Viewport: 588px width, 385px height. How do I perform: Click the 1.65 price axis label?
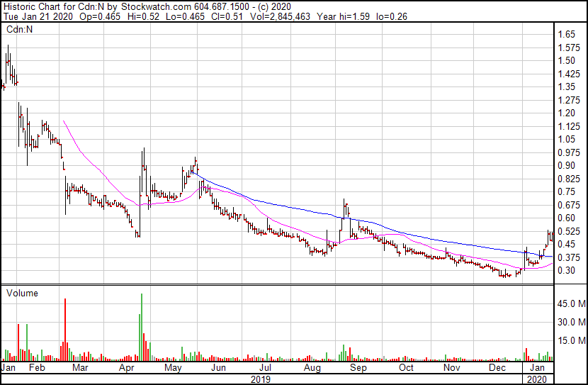(566, 34)
